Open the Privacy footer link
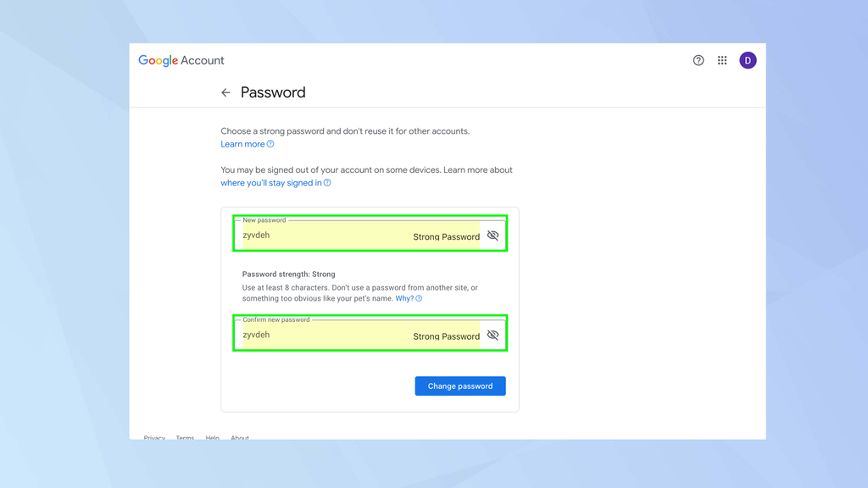Screen dimensions: 868x488 [154, 437]
